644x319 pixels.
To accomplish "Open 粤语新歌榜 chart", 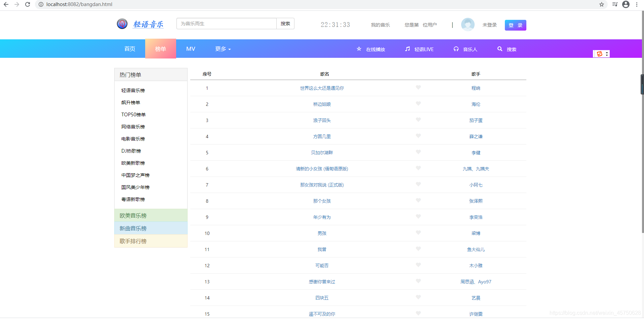I will tap(133, 199).
